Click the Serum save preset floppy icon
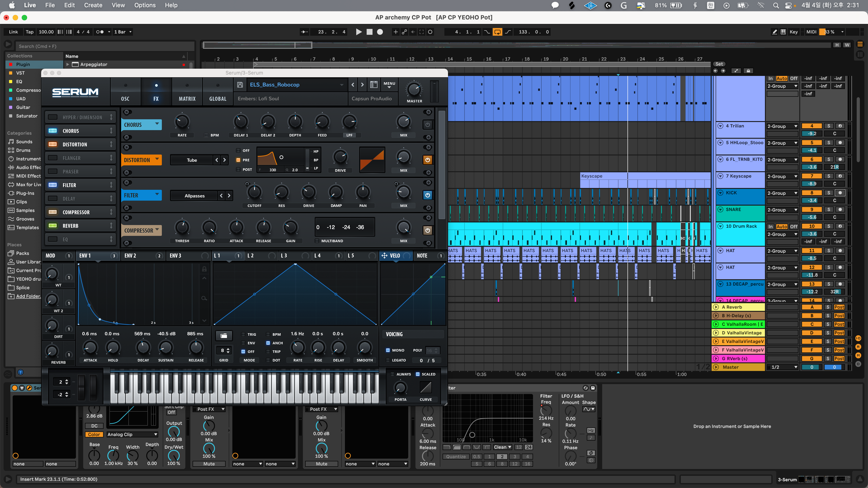Image resolution: width=868 pixels, height=488 pixels. click(240, 84)
